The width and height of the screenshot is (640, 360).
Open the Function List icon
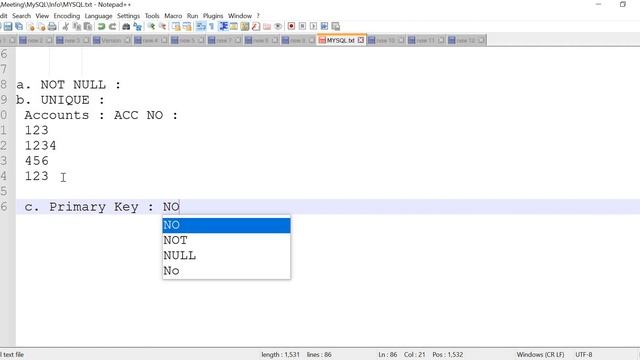pos(256,27)
